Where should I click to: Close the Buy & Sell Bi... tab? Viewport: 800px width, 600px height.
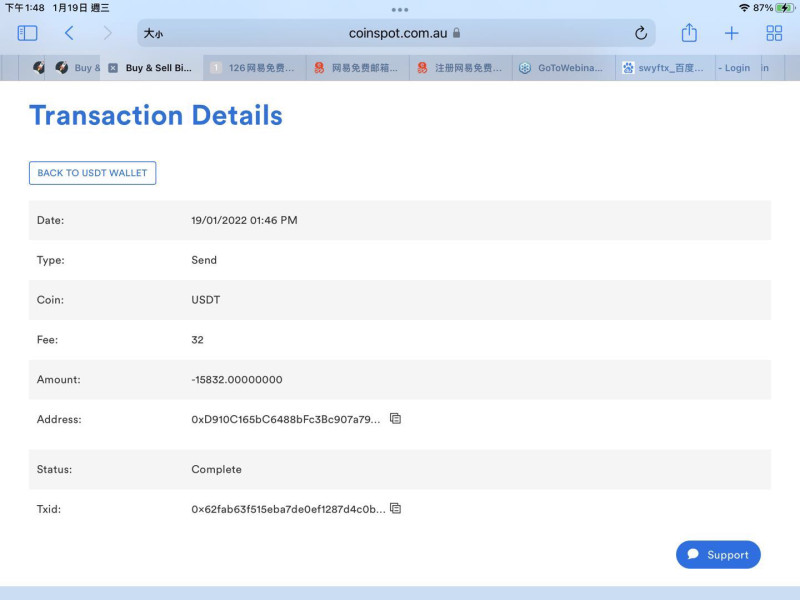point(113,68)
